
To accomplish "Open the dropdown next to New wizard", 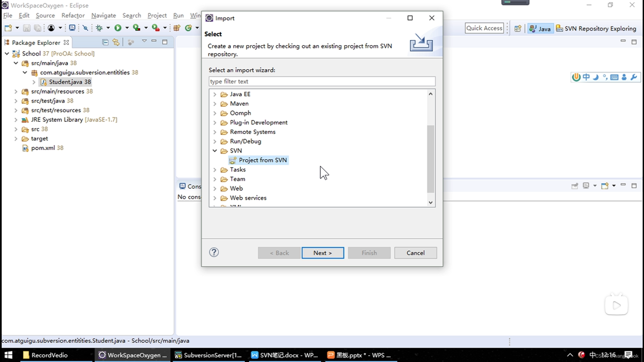I will pos(17,28).
